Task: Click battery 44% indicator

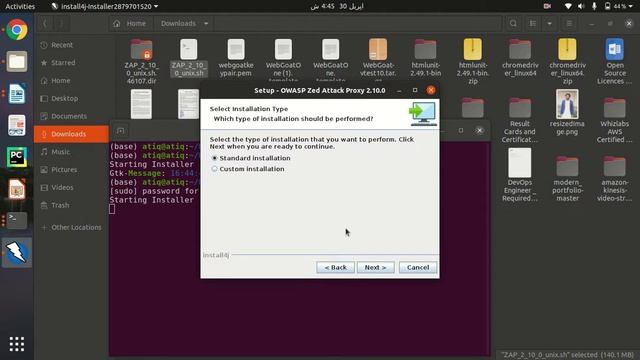Action: click(615, 6)
